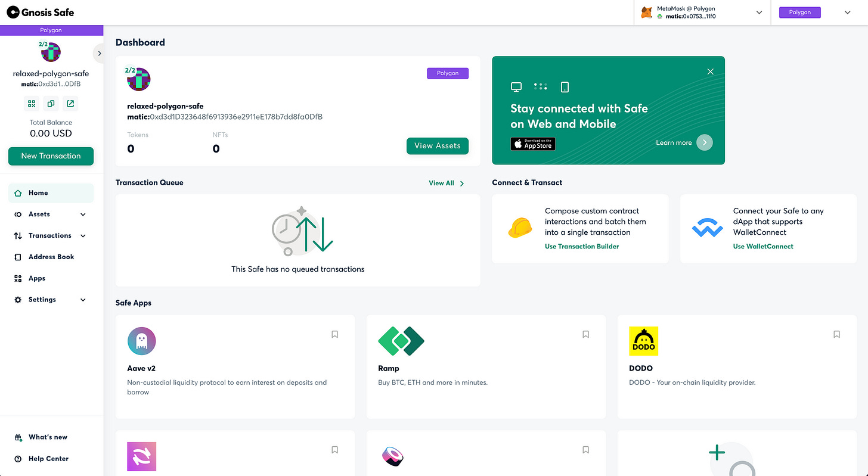Open the Ramp app icon

(x=401, y=341)
